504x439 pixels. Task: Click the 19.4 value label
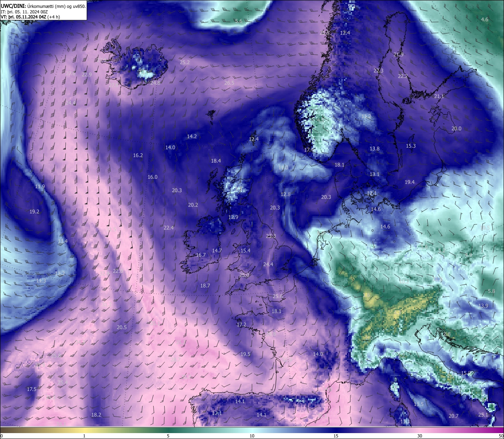point(409,182)
